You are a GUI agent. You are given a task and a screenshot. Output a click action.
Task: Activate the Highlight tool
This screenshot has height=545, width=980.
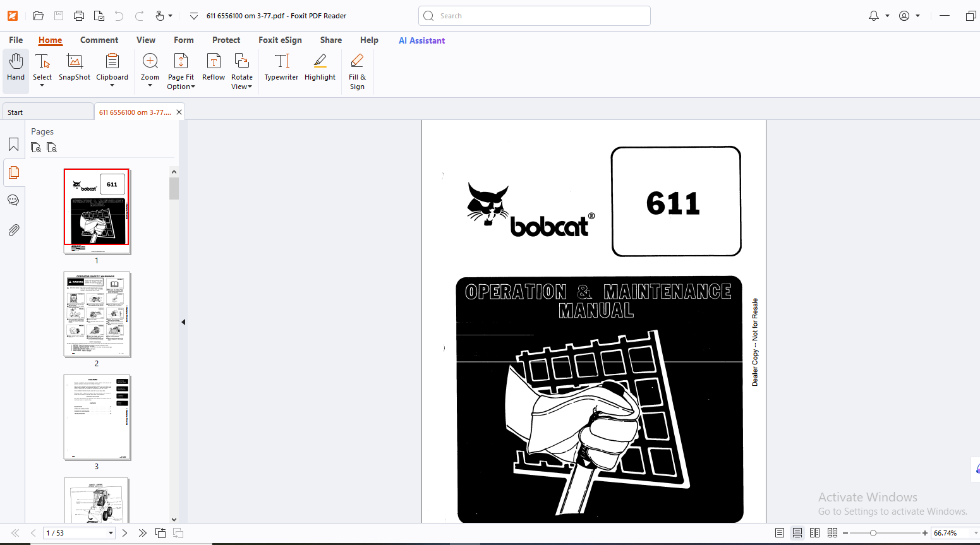coord(320,67)
